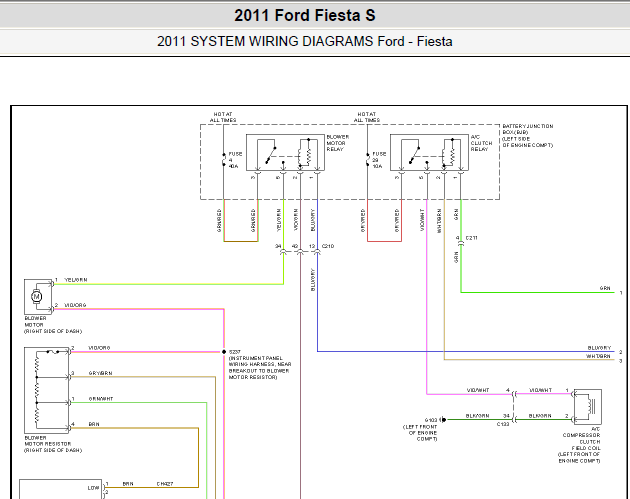630x499 pixels.
Task: Click "HOT AT ALL TIMES" above fuse 4
Action: 223,117
